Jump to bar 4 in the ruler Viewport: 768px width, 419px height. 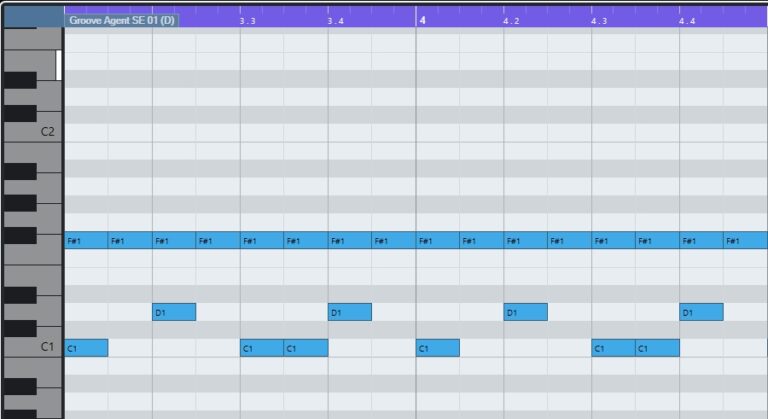click(x=422, y=20)
